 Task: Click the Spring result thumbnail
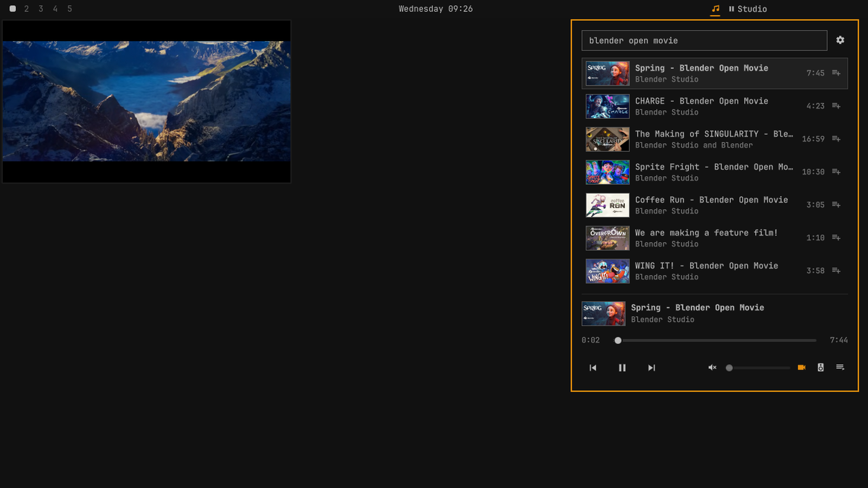tap(608, 73)
